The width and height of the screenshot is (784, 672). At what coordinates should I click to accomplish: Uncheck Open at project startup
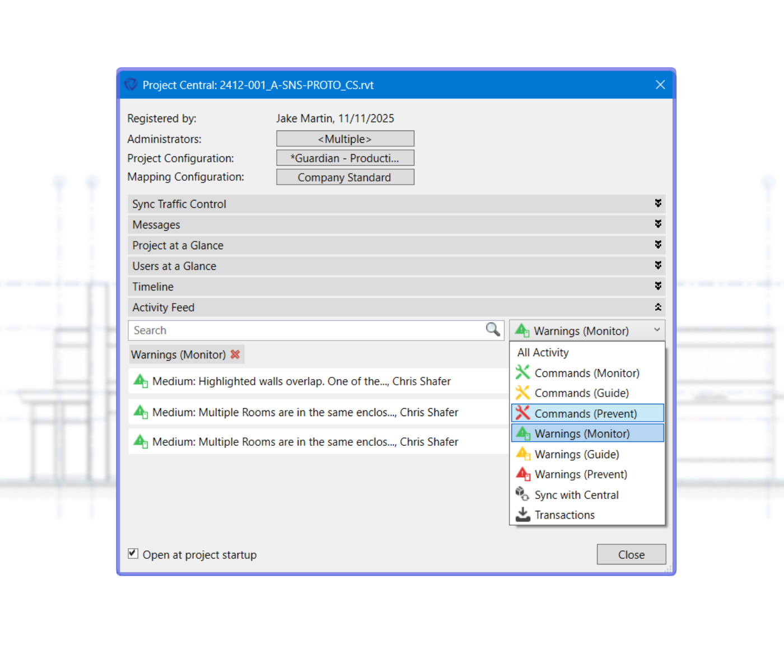pos(133,553)
